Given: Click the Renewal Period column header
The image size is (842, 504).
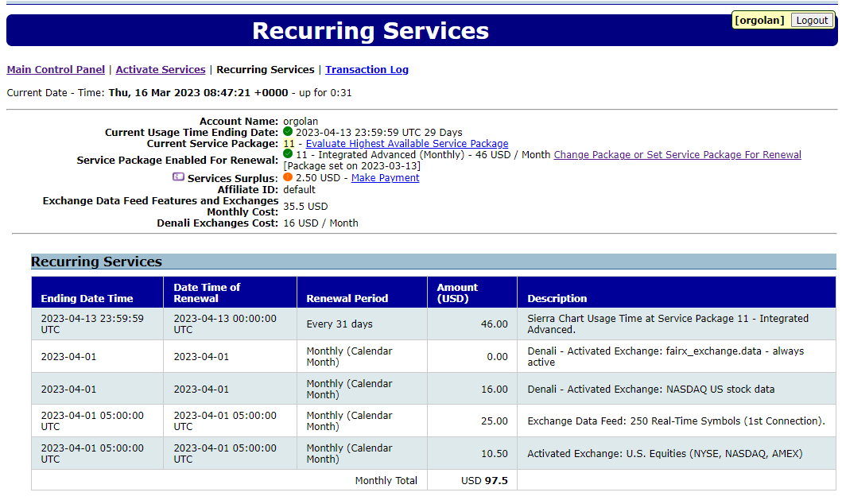Looking at the screenshot, I should pyautogui.click(x=362, y=293).
